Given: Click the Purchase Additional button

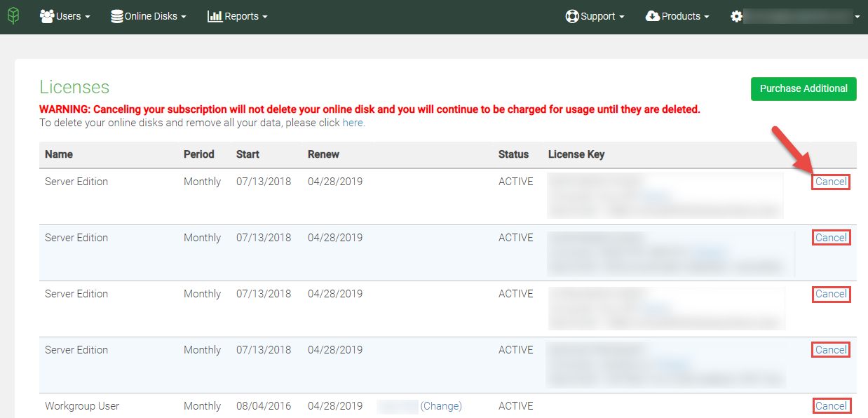Looking at the screenshot, I should click(x=803, y=89).
